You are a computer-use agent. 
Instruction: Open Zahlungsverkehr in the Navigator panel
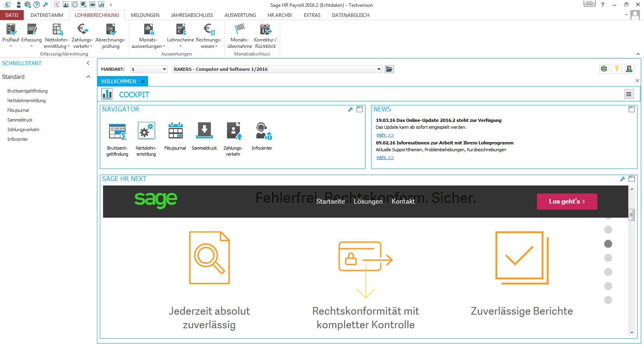pos(233,131)
